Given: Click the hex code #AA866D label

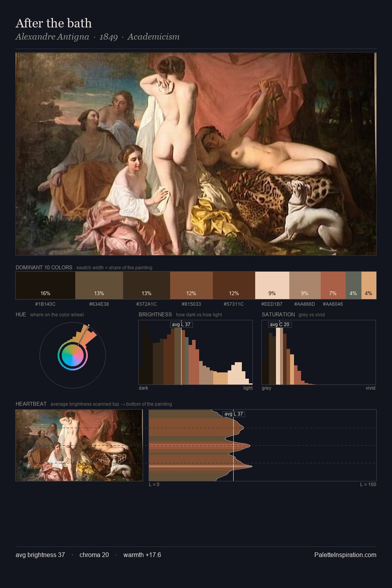Looking at the screenshot, I should (x=305, y=304).
